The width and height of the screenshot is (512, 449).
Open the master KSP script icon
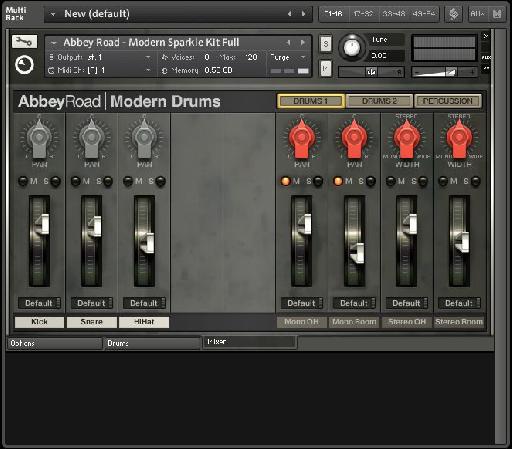(453, 14)
